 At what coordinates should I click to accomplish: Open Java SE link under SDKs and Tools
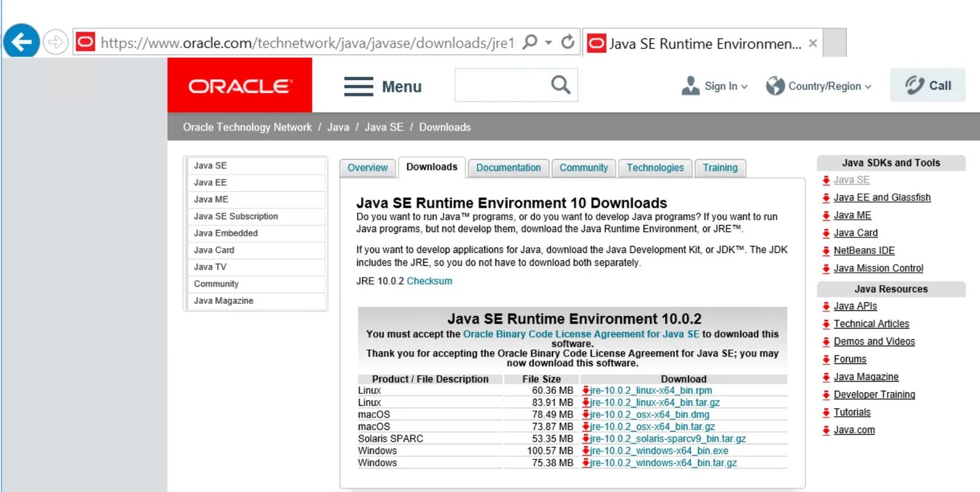pyautogui.click(x=851, y=180)
